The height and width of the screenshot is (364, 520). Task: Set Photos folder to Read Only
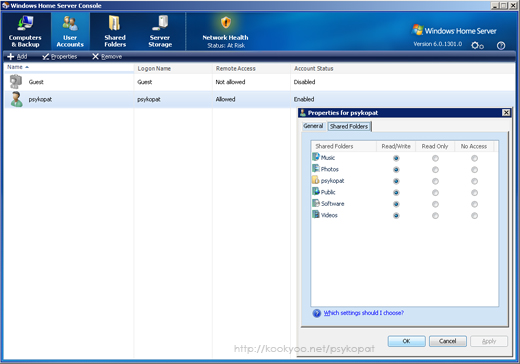click(435, 170)
